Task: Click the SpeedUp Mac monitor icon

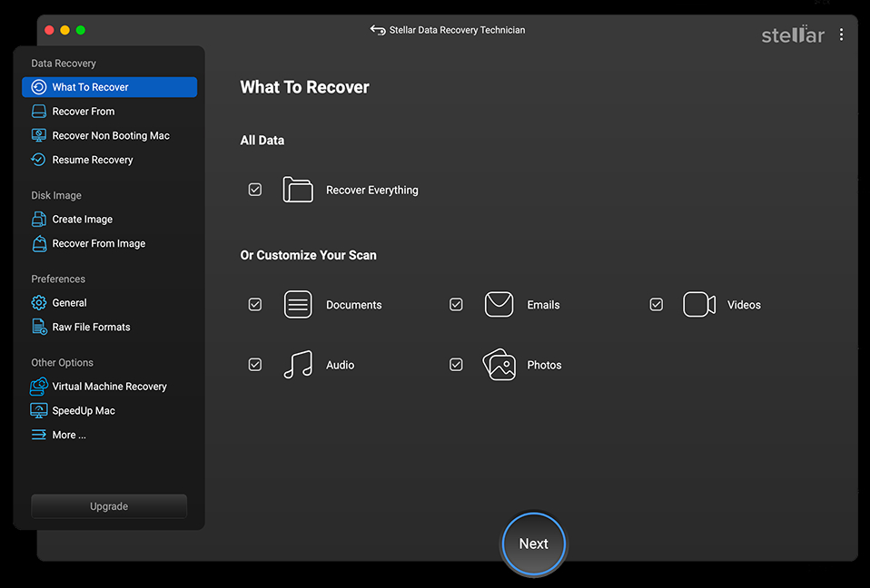Action: pyautogui.click(x=39, y=411)
